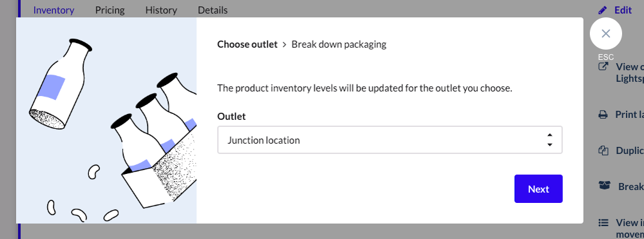Open the Pricing tab

point(109,10)
